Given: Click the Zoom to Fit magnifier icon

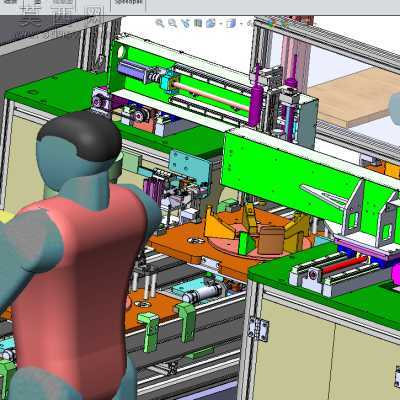Looking at the screenshot, I should (x=160, y=23).
